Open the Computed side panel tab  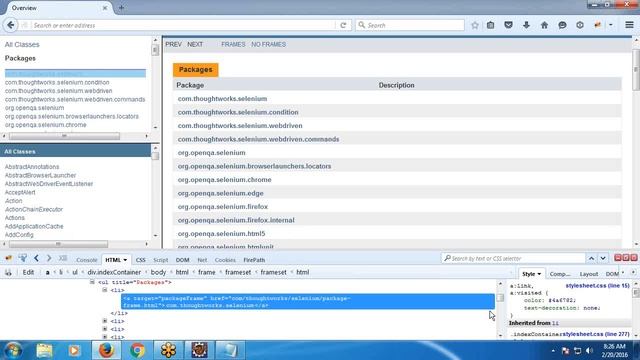click(560, 274)
